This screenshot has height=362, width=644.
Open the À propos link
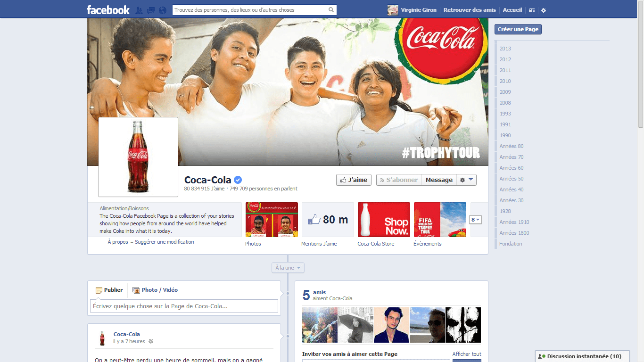coord(118,242)
